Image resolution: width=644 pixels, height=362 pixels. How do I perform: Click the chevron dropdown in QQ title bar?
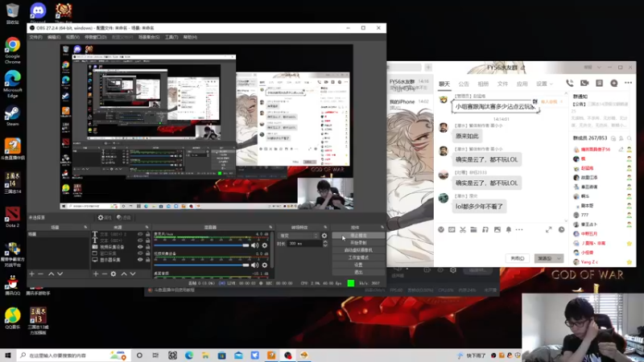(599, 68)
